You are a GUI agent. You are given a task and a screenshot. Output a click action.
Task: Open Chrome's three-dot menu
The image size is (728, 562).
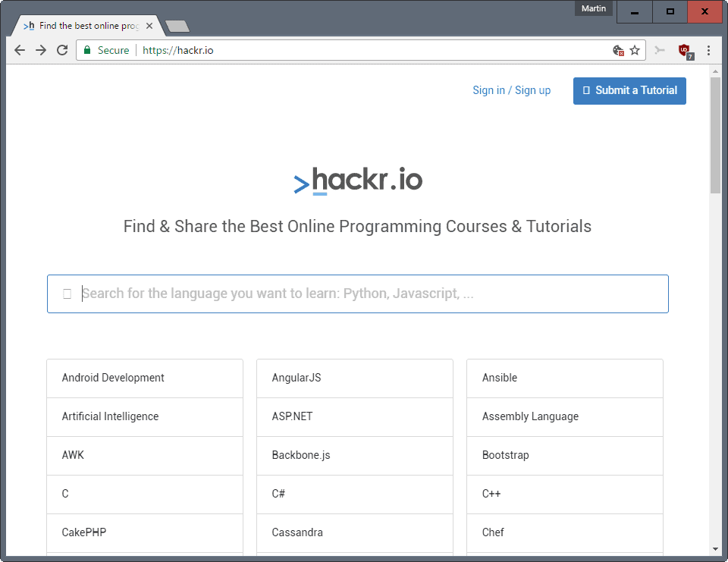coord(709,50)
